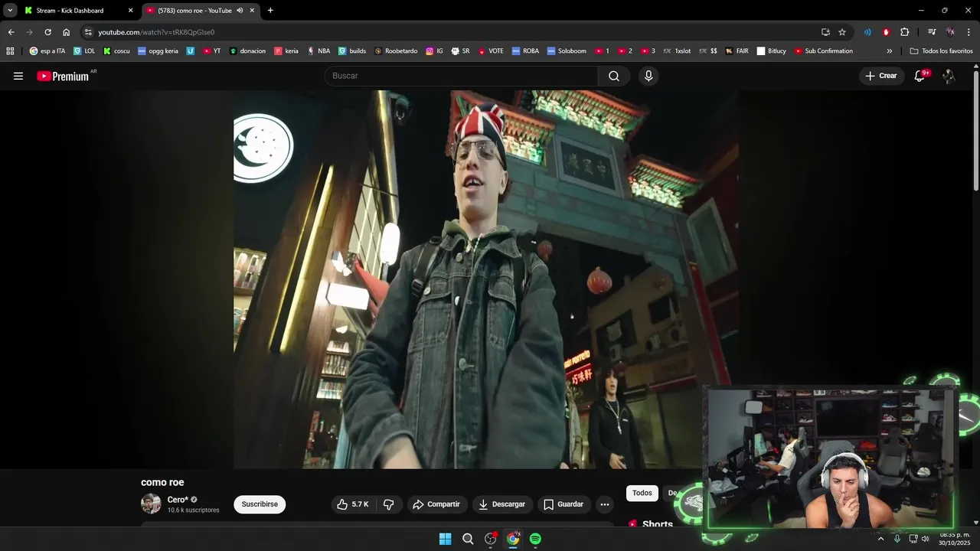
Task: Open the Bitlucy bookmark
Action: coord(771,51)
